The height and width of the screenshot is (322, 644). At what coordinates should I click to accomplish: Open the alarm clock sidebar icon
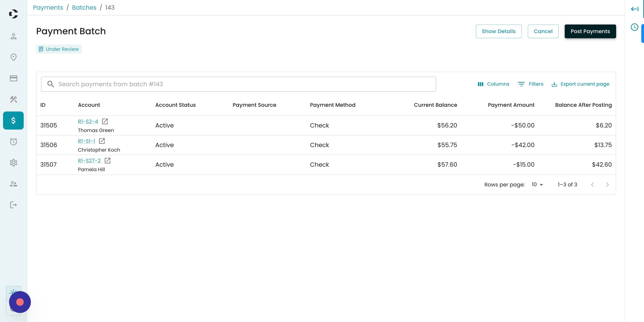point(14,142)
